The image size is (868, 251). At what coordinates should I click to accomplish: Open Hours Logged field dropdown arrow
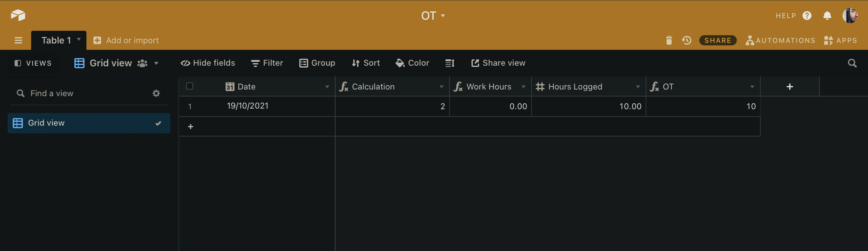click(x=638, y=87)
